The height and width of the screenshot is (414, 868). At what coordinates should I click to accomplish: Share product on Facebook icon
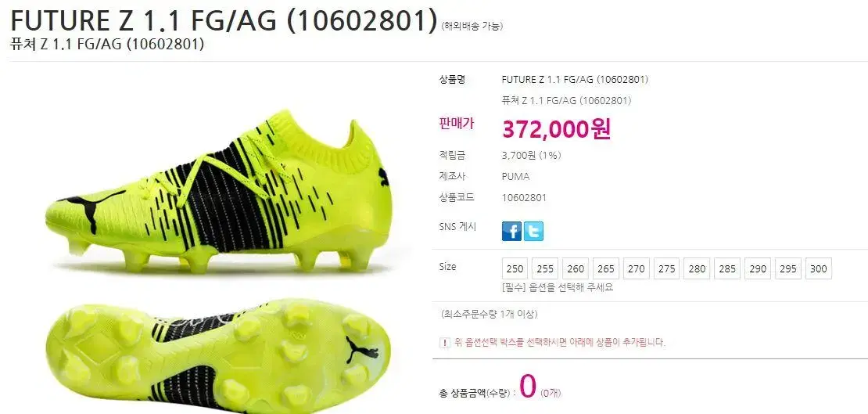[511, 231]
